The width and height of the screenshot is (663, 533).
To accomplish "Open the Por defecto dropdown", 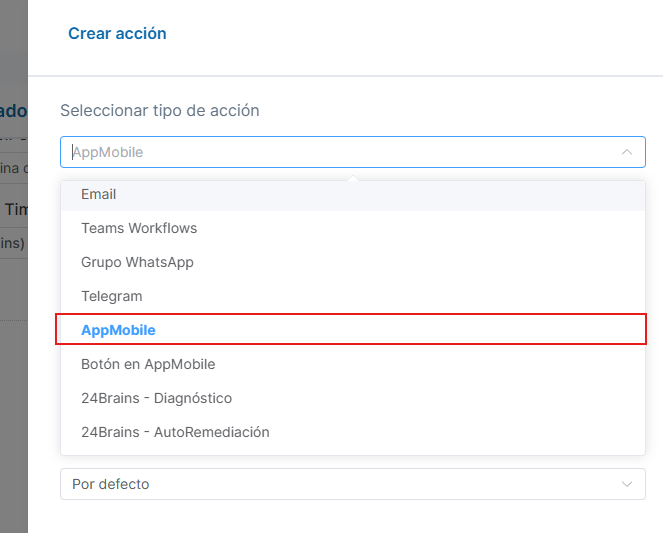I will [x=353, y=484].
